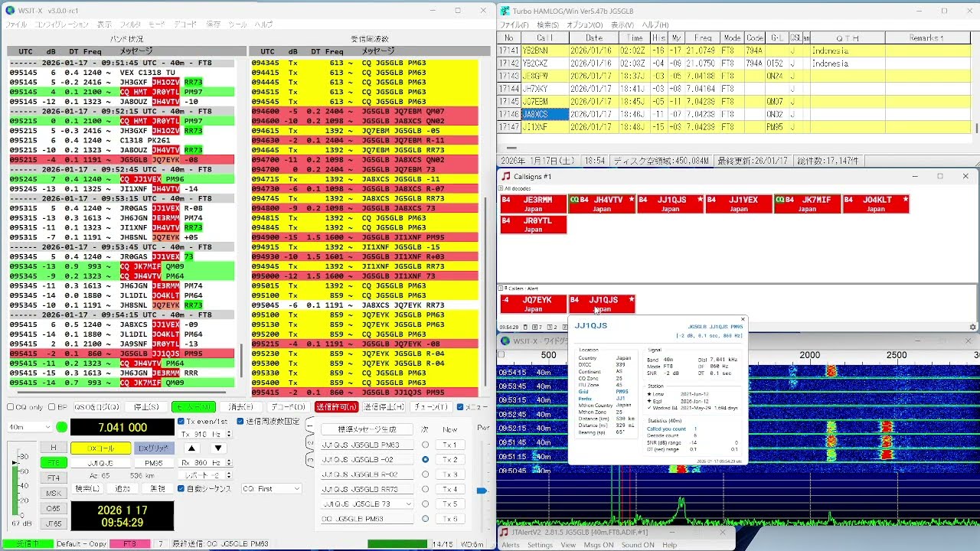This screenshot has width=980, height=551.
Task: Click the up arrow frequency button
Action: [192, 448]
